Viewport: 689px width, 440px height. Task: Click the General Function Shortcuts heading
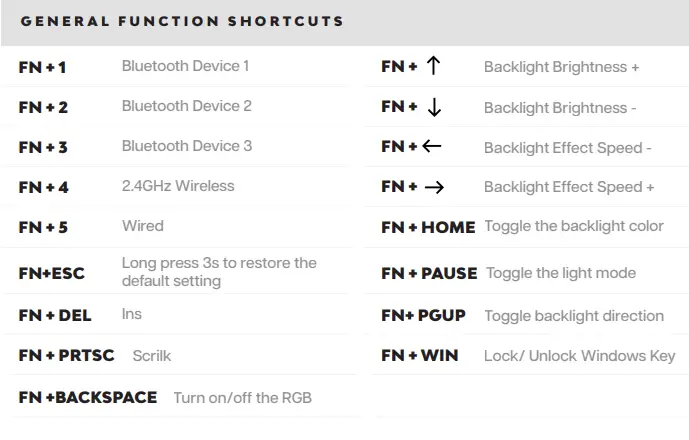[x=182, y=21]
